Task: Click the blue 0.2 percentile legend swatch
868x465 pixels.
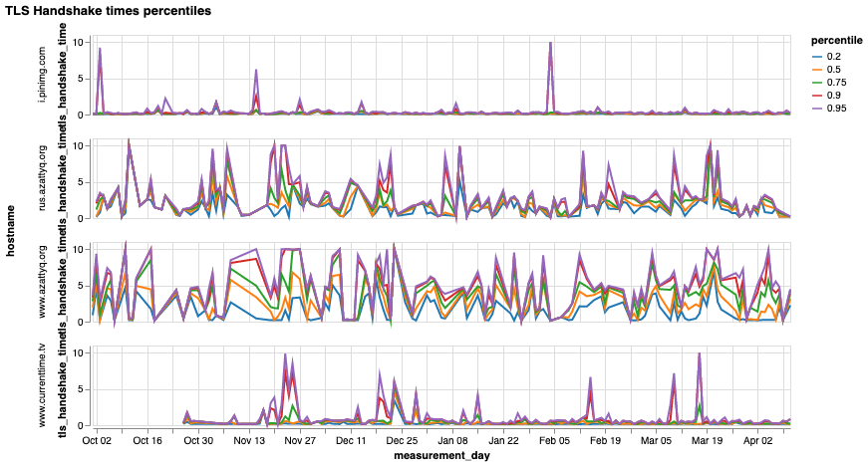Action: pos(817,57)
